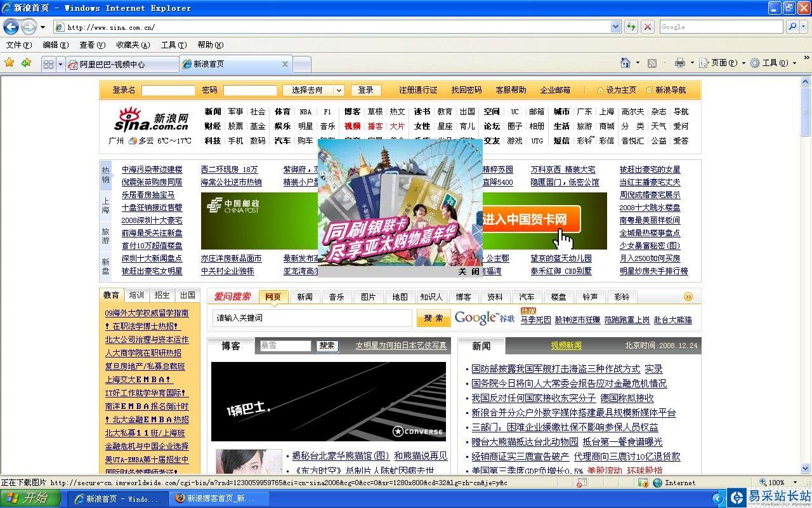Open the 文件 menu

18,45
